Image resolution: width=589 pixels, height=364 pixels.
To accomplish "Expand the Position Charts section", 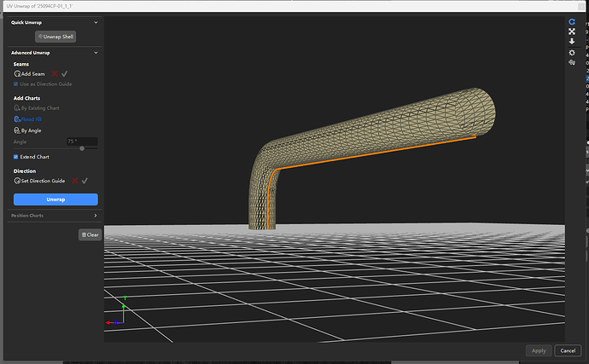I will [96, 216].
